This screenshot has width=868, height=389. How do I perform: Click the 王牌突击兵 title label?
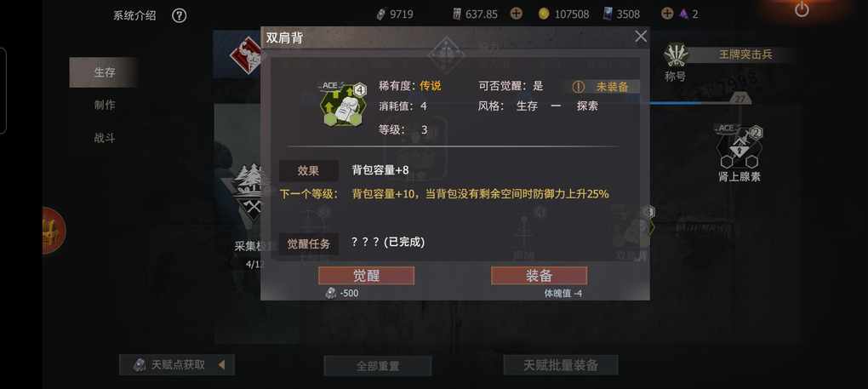pos(745,54)
